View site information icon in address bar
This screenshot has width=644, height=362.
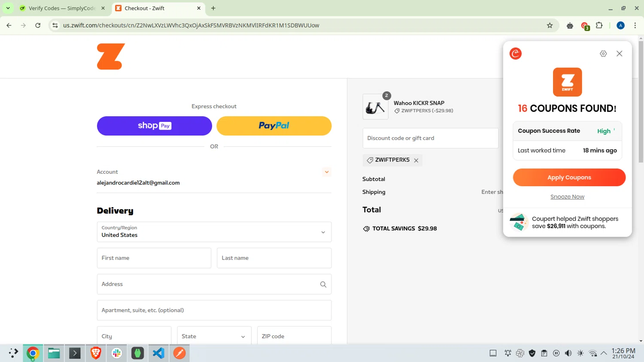pos(55,25)
